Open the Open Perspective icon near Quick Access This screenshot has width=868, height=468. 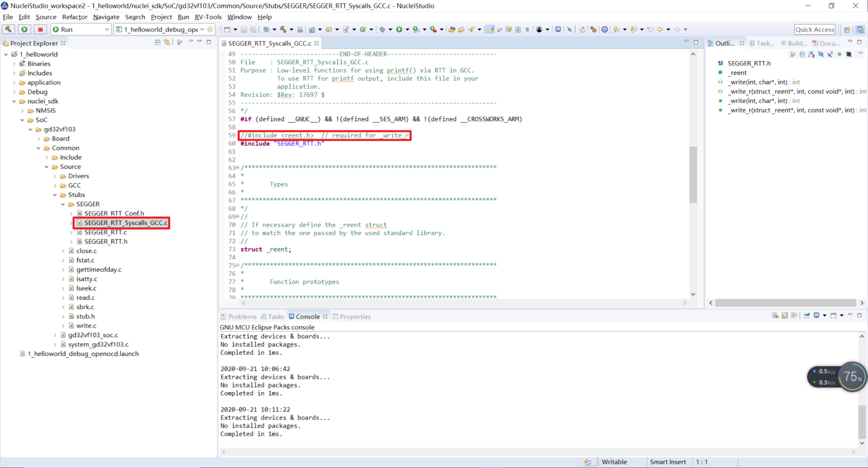(x=847, y=29)
